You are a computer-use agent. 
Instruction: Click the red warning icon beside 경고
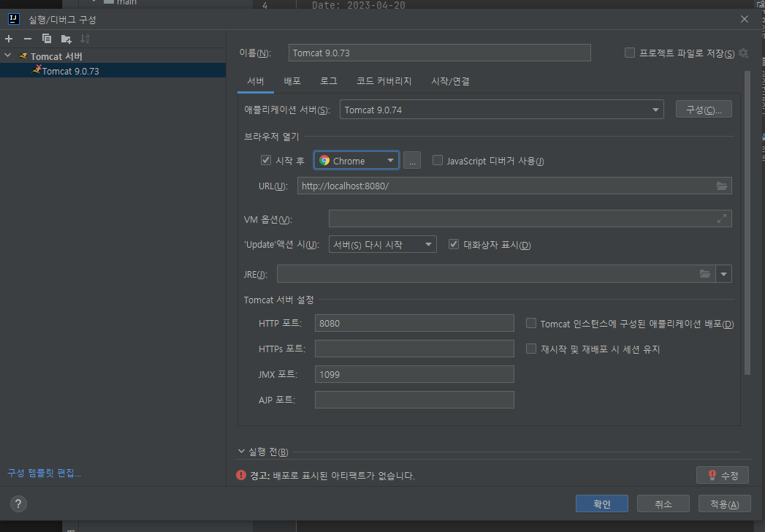point(241,475)
